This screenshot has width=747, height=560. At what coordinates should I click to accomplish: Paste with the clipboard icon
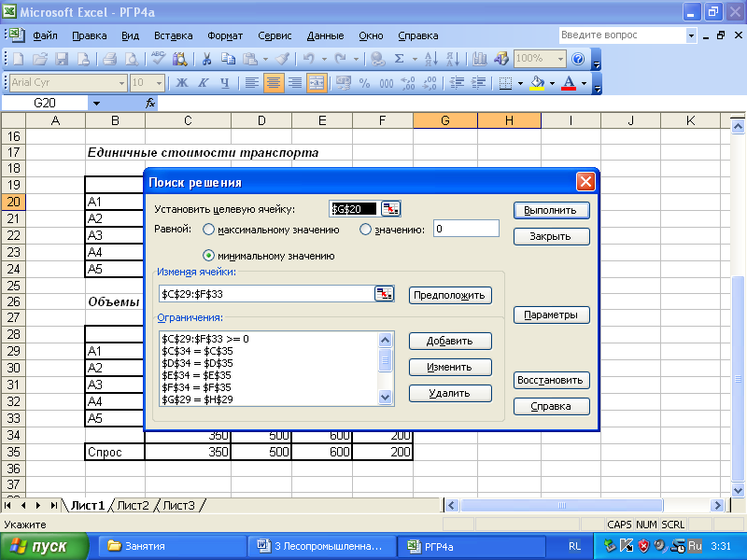click(x=249, y=59)
